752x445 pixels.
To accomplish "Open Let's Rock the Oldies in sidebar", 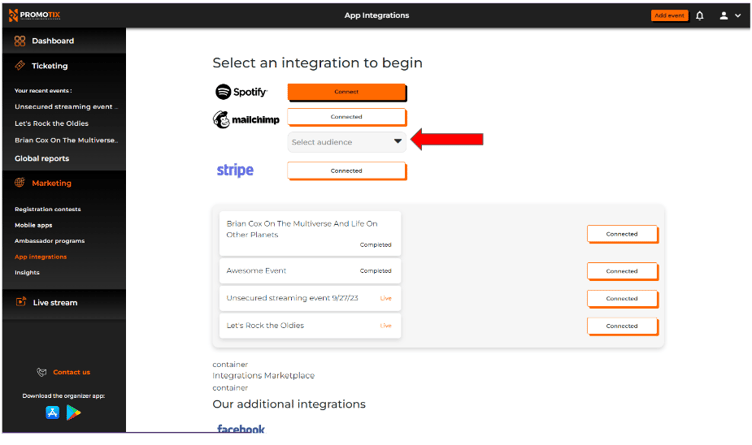I will (51, 123).
